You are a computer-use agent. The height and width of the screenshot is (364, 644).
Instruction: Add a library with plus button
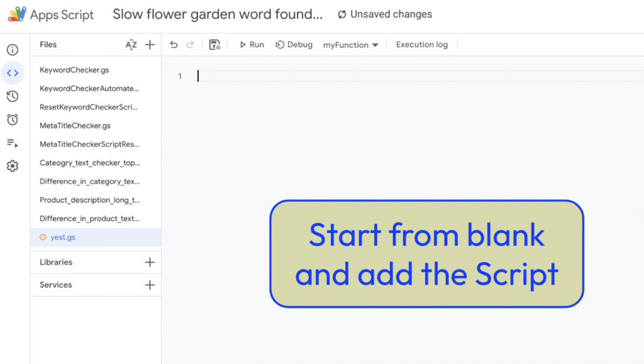point(150,262)
